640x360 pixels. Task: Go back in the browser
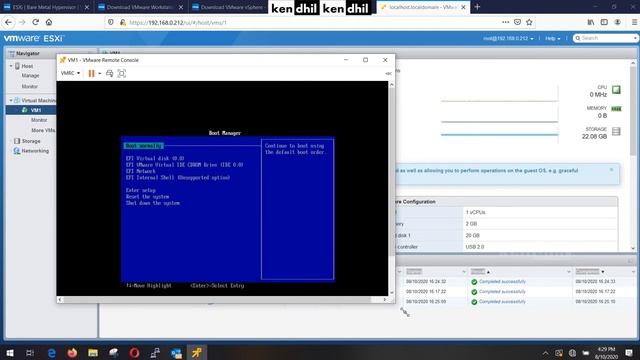tap(8, 22)
